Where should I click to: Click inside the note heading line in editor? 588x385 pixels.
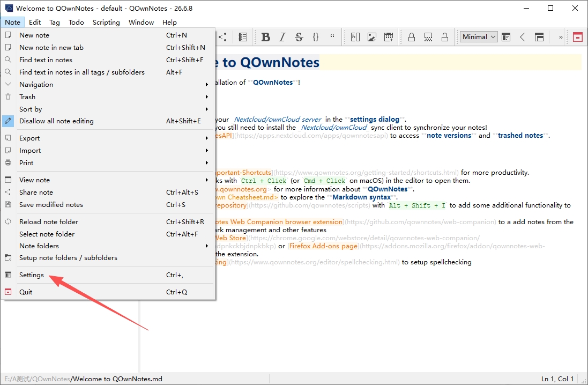(398, 62)
